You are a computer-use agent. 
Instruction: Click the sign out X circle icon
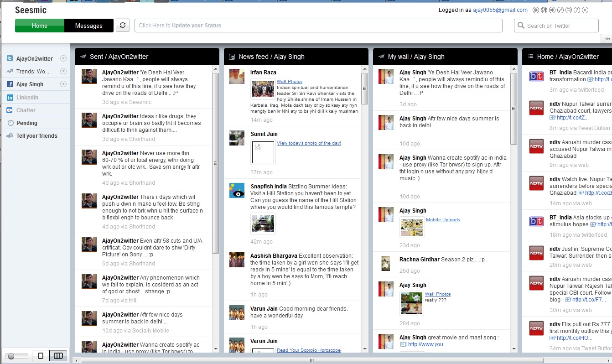[585, 10]
